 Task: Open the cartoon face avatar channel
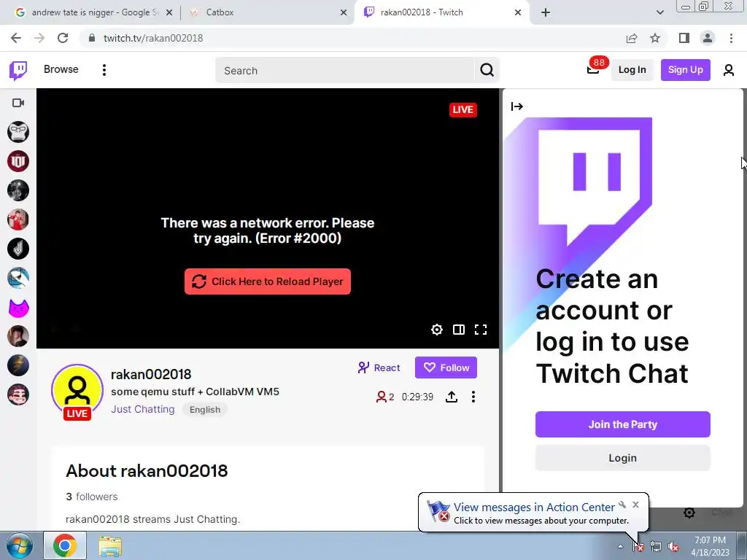click(18, 394)
